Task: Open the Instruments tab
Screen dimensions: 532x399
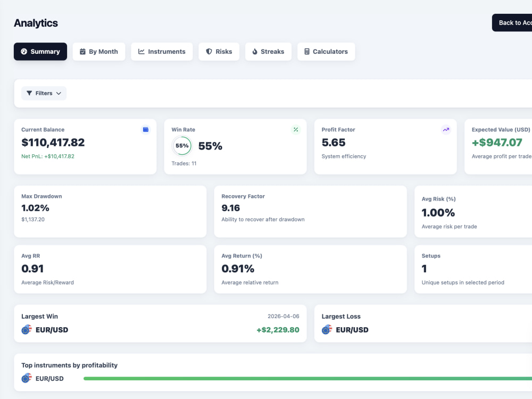Action: pyautogui.click(x=162, y=52)
